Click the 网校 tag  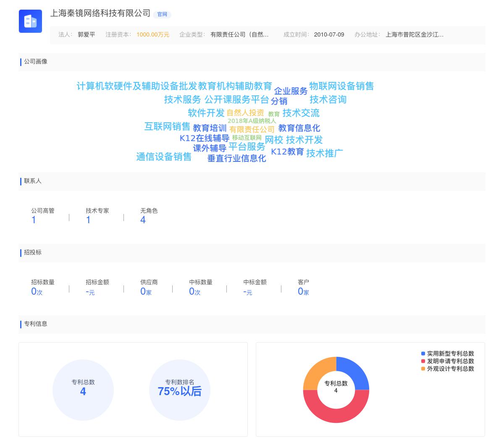pyautogui.click(x=274, y=140)
